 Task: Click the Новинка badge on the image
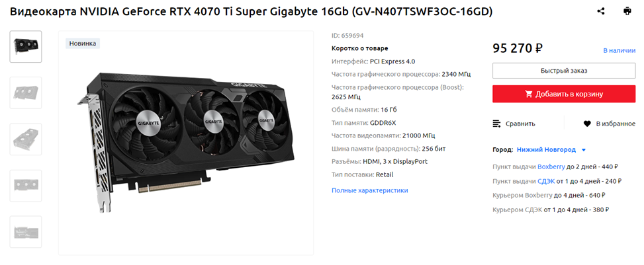tap(83, 43)
